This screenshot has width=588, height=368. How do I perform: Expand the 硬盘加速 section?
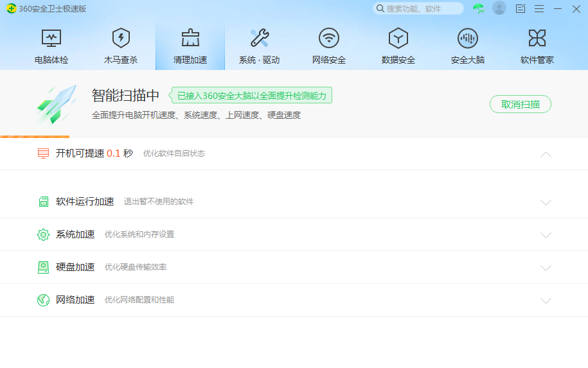[x=546, y=268]
